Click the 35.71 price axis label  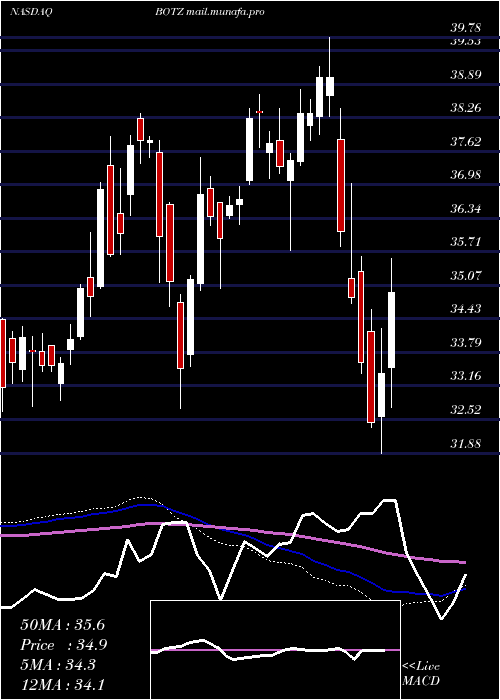(466, 242)
